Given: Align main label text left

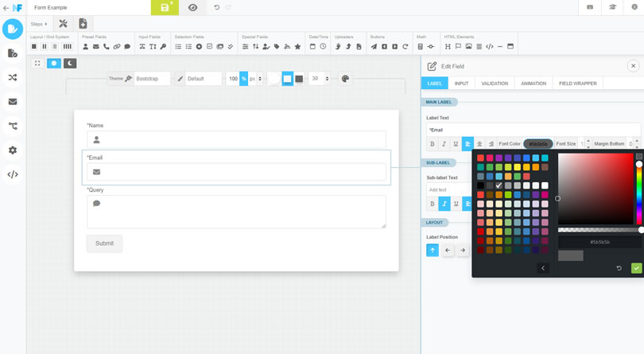Looking at the screenshot, I should (x=467, y=144).
